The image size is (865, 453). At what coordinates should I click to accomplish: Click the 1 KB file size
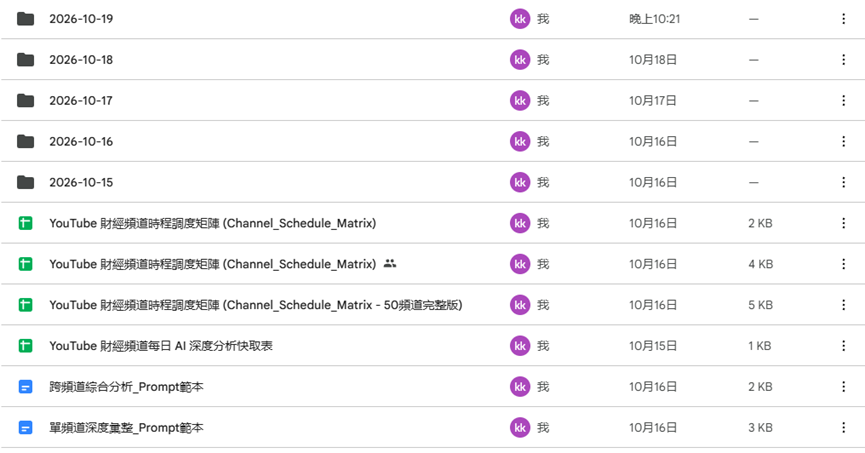760,345
